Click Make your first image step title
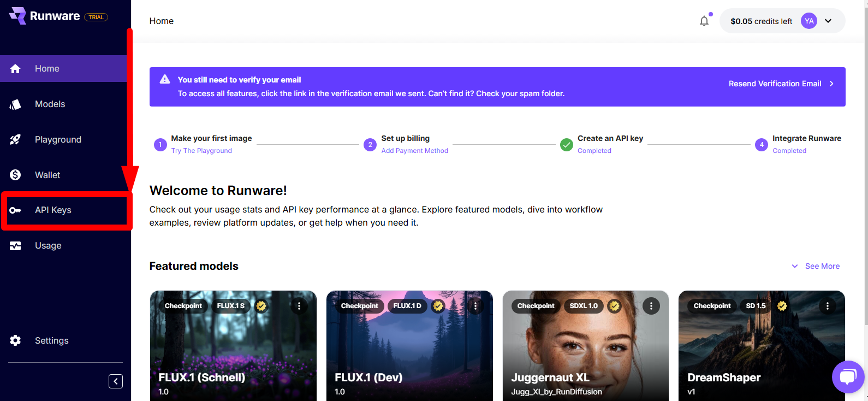The image size is (868, 401). pyautogui.click(x=212, y=138)
